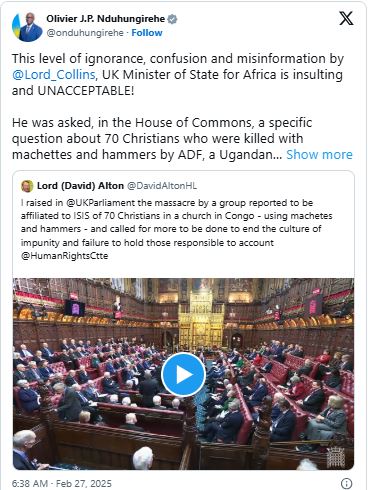
Task: Click the video thumbnail of the chamber
Action: (183, 374)
